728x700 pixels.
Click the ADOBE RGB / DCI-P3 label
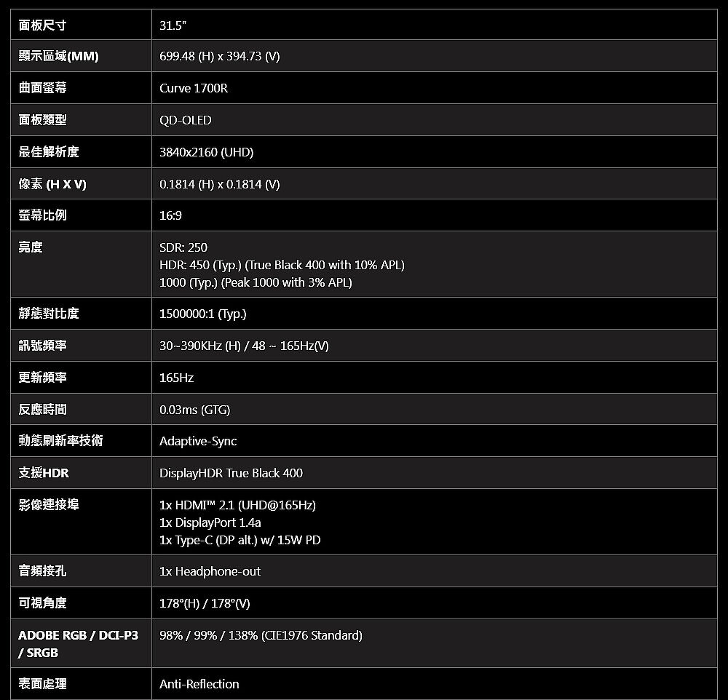tap(78, 635)
